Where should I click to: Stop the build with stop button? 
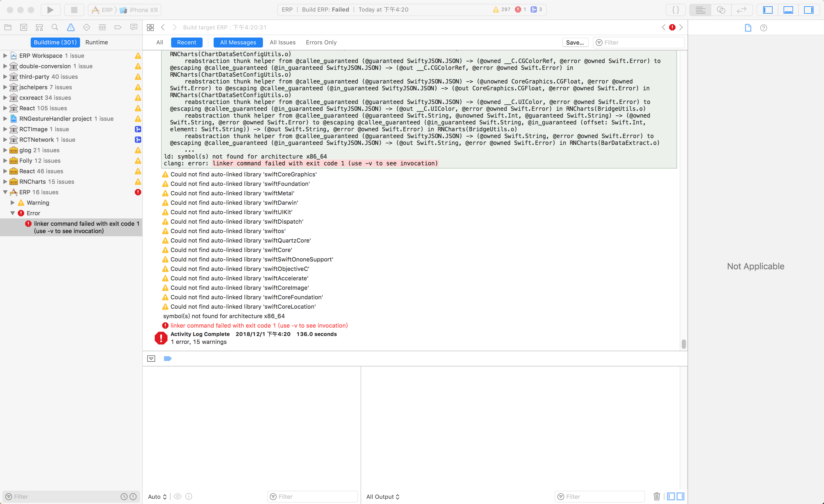[x=74, y=10]
